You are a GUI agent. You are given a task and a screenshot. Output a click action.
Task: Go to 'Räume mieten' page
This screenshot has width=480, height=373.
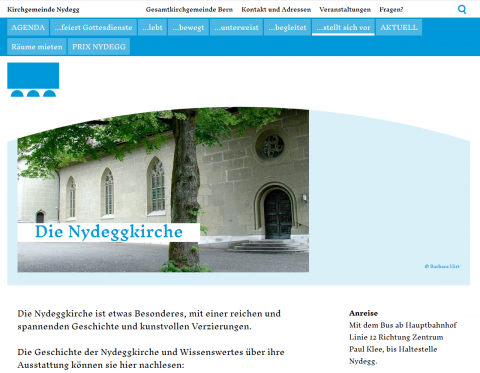(37, 47)
